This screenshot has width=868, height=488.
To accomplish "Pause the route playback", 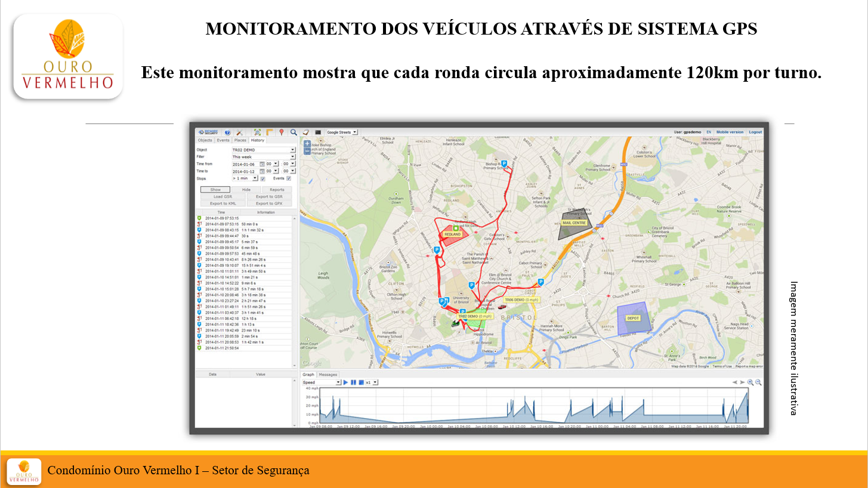I will [353, 382].
